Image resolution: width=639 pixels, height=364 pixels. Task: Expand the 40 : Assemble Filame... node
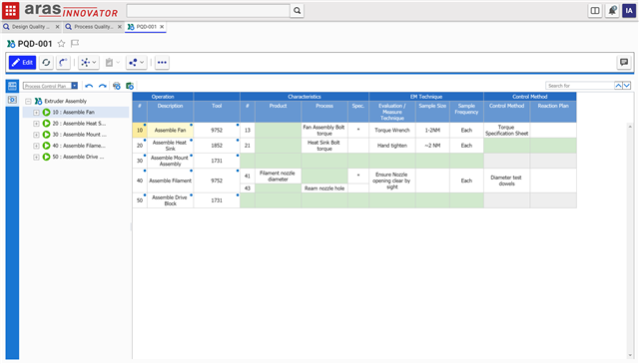tap(36, 146)
